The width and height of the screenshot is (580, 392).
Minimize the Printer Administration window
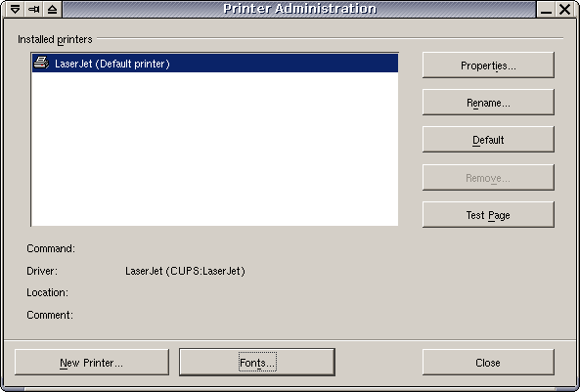tap(546, 9)
